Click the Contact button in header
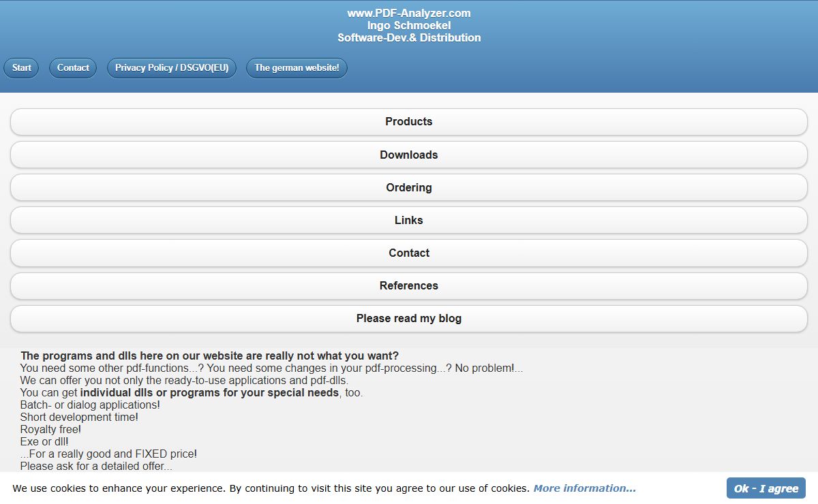Screen dimensions: 818x504 [x=73, y=68]
